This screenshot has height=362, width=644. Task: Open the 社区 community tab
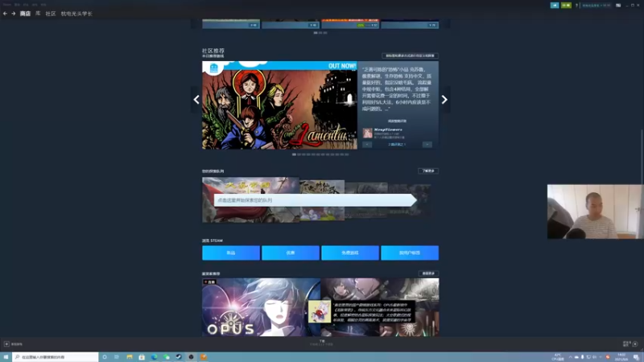coord(51,14)
